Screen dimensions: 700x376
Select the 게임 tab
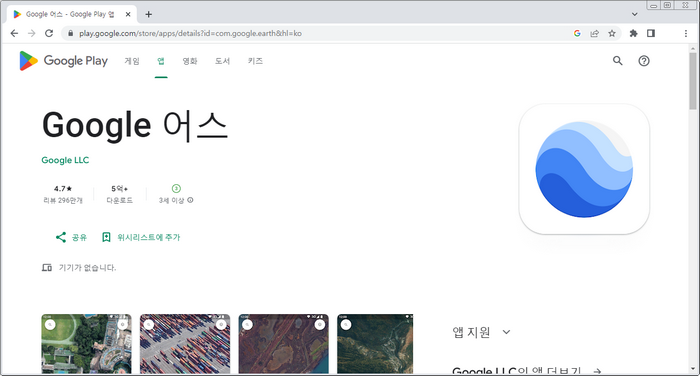point(132,61)
